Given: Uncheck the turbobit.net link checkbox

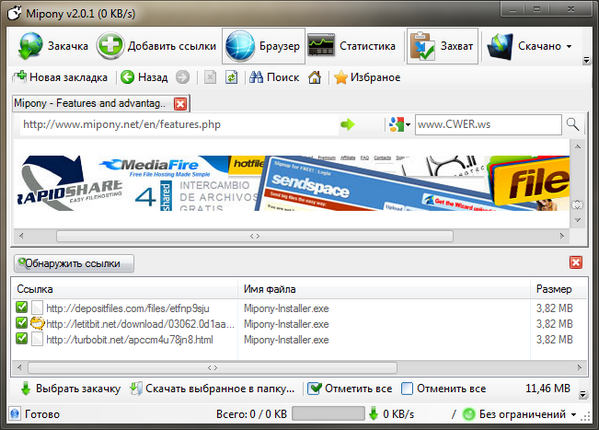Looking at the screenshot, I should (x=22, y=338).
